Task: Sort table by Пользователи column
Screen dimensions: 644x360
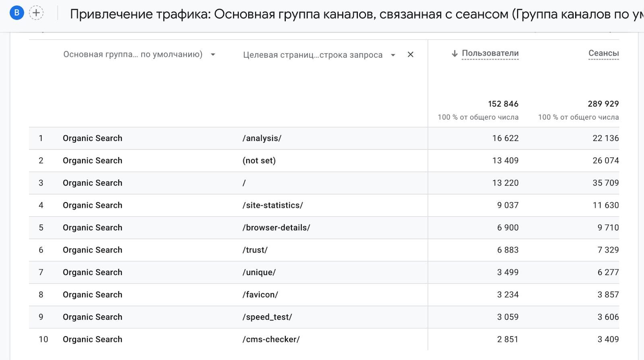Action: [490, 53]
